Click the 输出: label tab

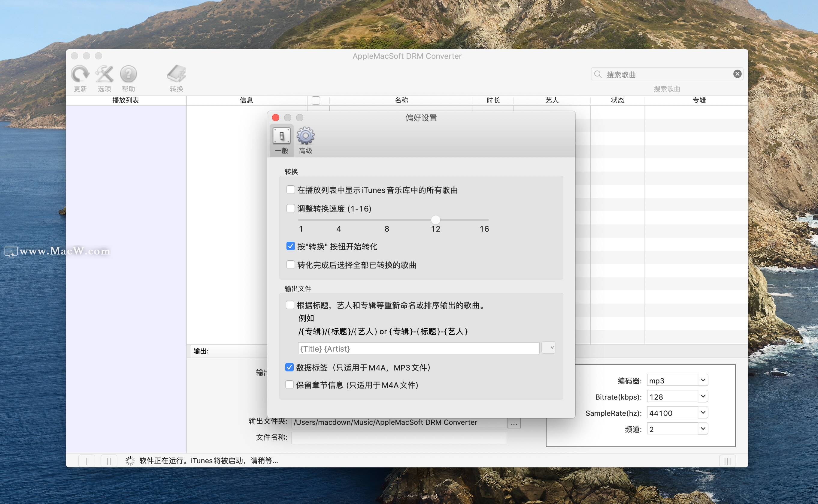201,351
